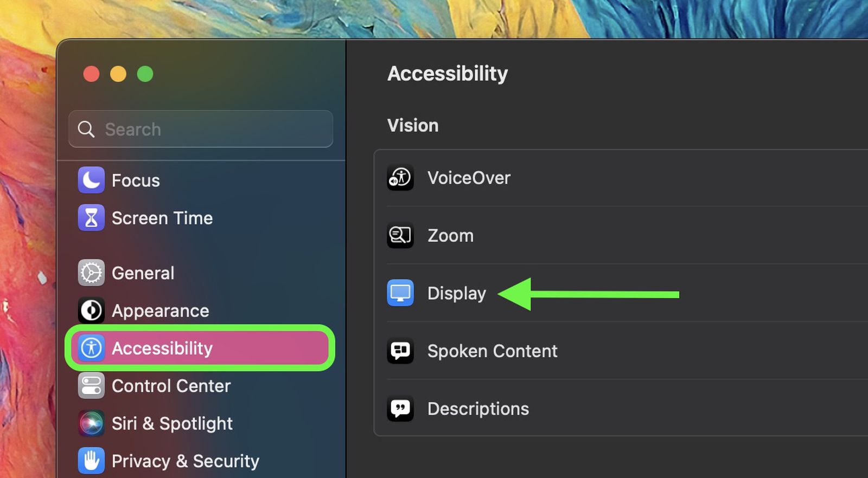Click the Descriptions quote bubble icon
This screenshot has height=478, width=868.
400,409
